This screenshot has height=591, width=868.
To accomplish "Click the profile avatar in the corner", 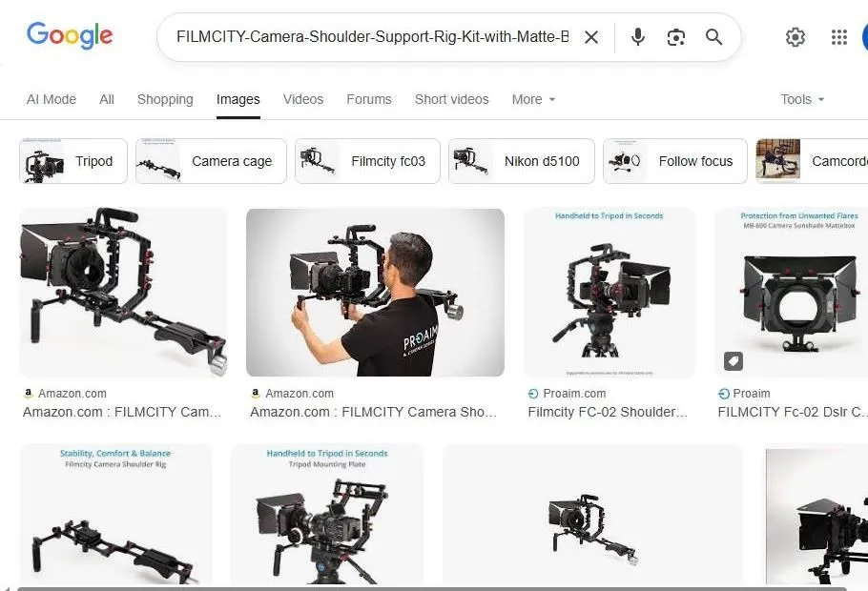I will pos(864,37).
